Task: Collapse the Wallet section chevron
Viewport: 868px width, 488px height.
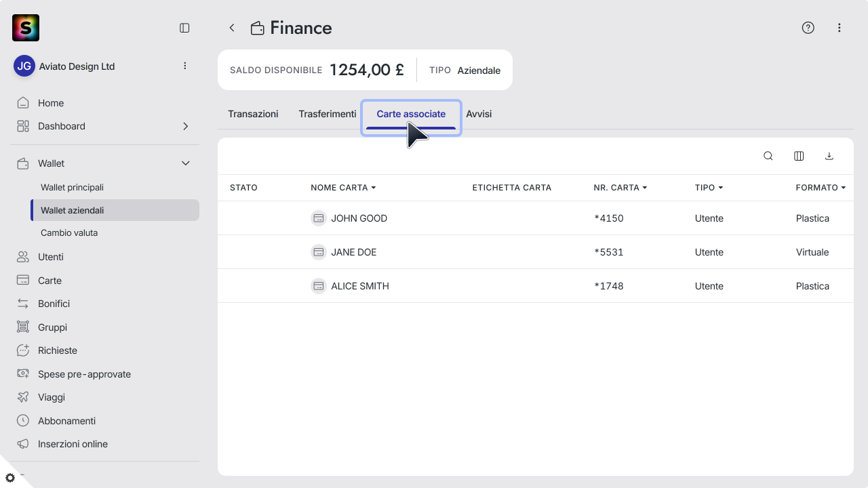Action: click(x=186, y=163)
